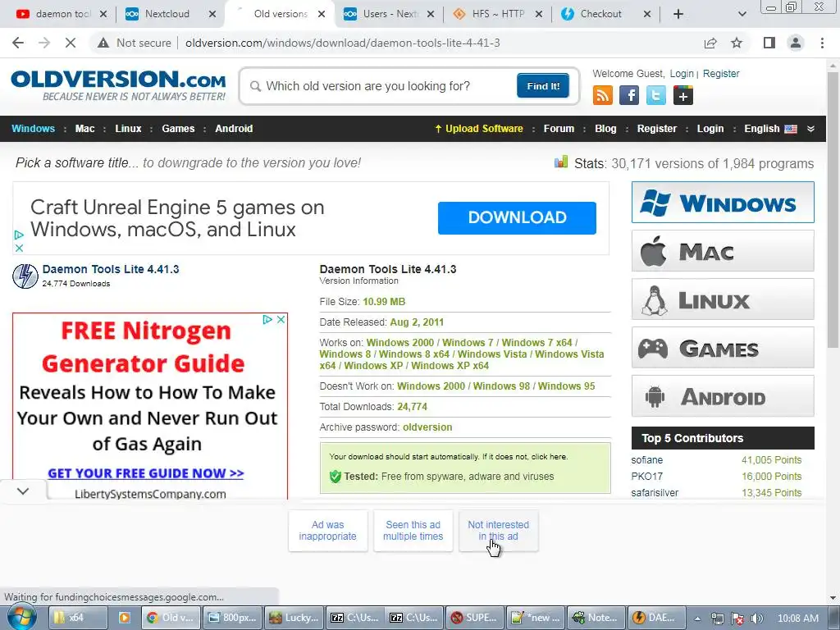Close the Nitrogen Generator ad X
This screenshot has width=840, height=630.
click(x=281, y=319)
